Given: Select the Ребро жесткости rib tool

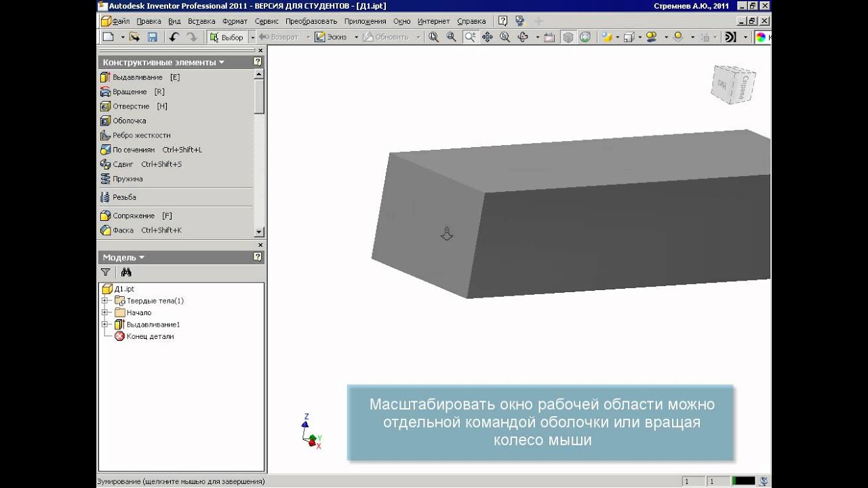Looking at the screenshot, I should [x=135, y=136].
